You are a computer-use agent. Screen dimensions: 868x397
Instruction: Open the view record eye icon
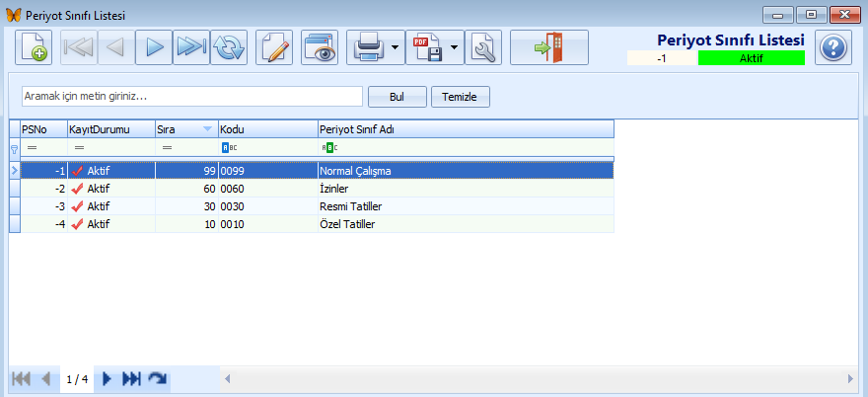320,47
